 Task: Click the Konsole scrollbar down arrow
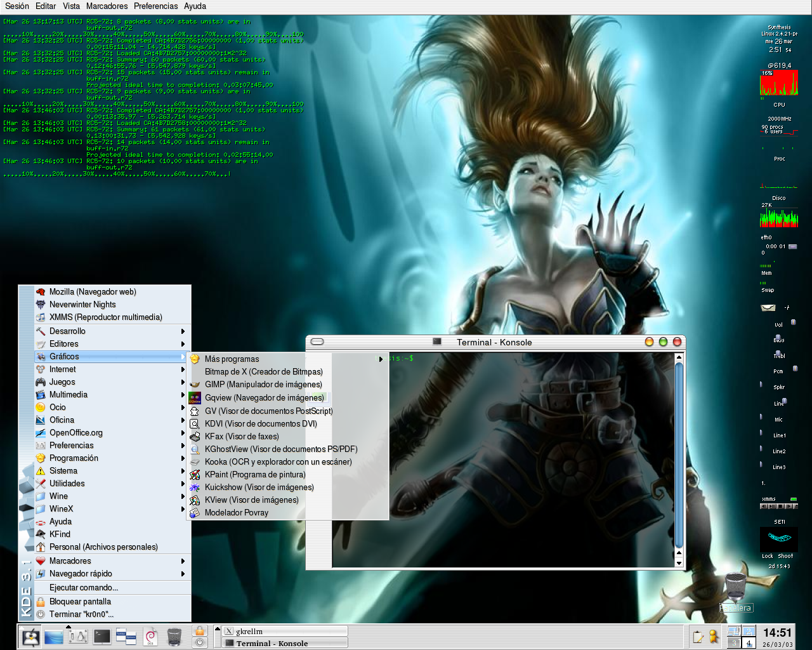point(679,563)
